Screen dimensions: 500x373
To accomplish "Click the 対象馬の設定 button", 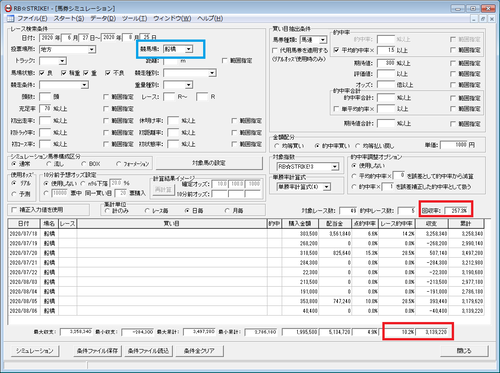I will pyautogui.click(x=209, y=163).
